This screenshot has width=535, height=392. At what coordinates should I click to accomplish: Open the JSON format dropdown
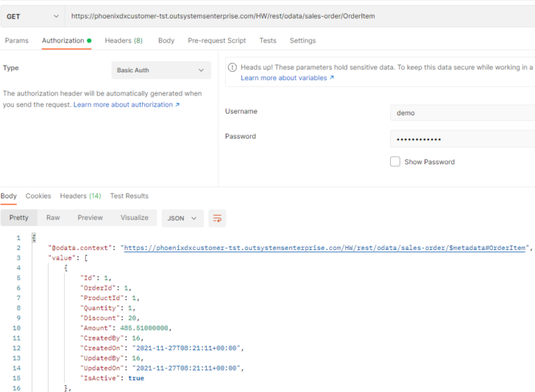coord(183,218)
